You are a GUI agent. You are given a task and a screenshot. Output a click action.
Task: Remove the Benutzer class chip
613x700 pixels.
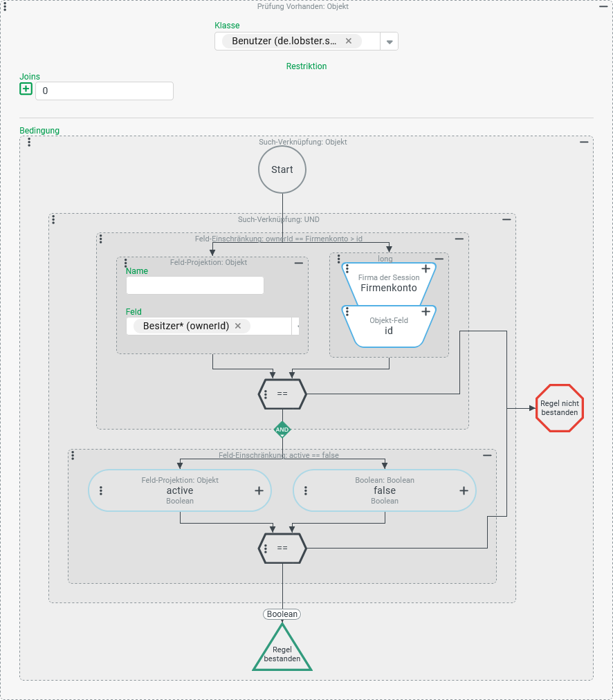tap(349, 41)
